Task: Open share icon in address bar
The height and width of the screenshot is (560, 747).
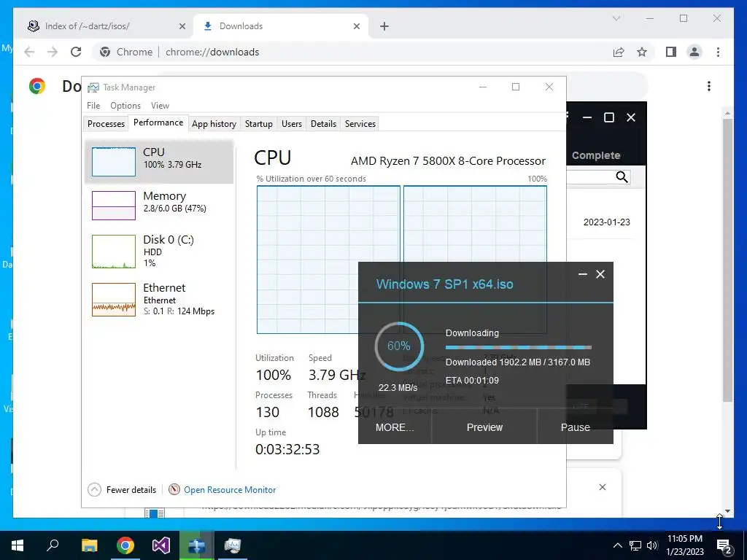Action: point(619,52)
